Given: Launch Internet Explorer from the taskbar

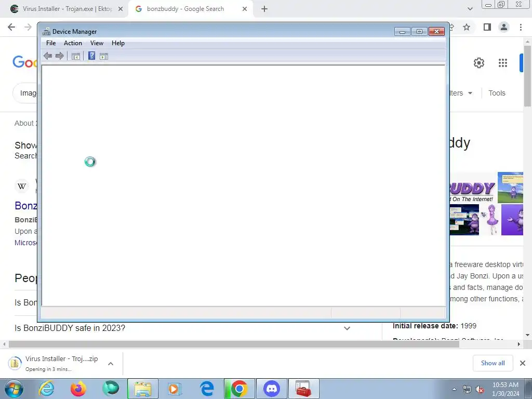Looking at the screenshot, I should tap(46, 389).
